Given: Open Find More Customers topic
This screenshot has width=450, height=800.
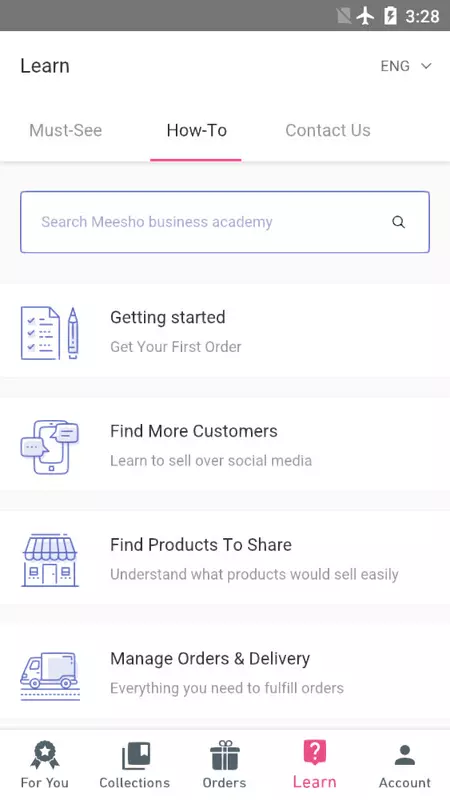Looking at the screenshot, I should point(225,444).
